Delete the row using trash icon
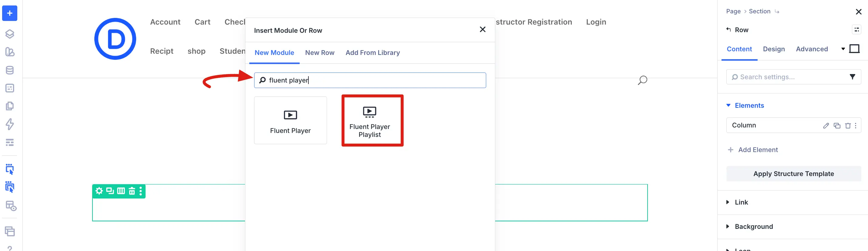The image size is (868, 251). (132, 191)
